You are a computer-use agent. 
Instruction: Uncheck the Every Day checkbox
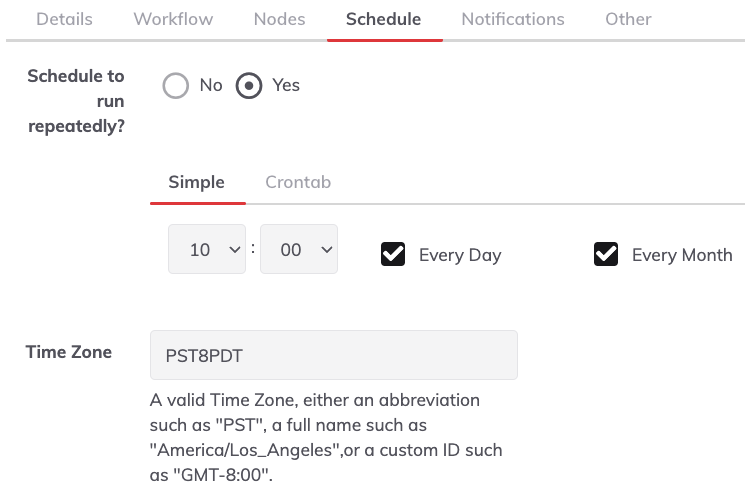click(393, 254)
